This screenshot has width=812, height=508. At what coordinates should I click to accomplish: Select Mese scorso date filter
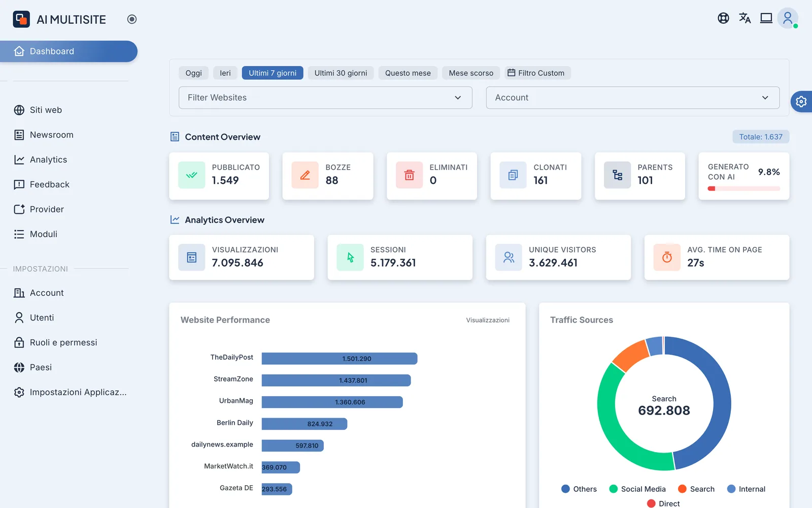(471, 73)
